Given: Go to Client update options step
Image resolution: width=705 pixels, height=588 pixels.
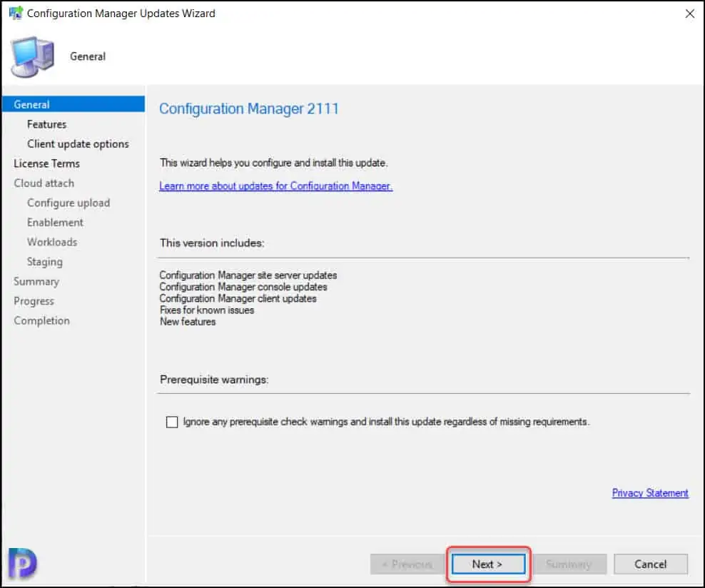Looking at the screenshot, I should [78, 144].
